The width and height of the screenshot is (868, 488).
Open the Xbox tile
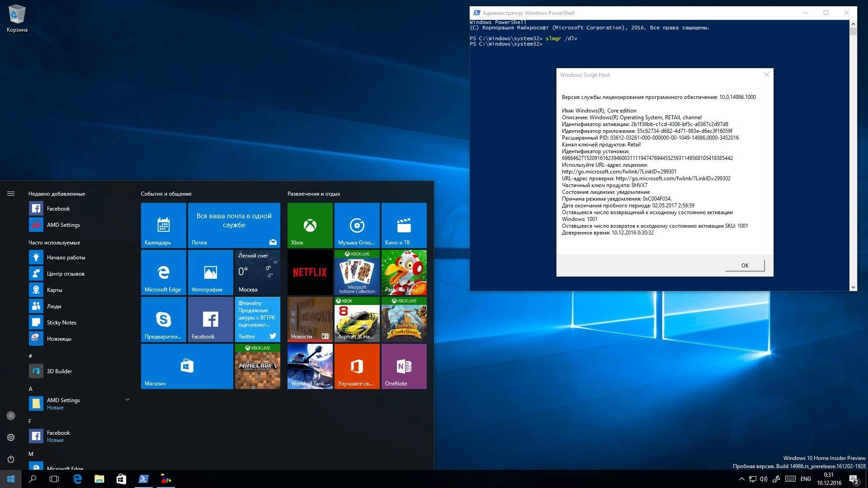pyautogui.click(x=310, y=225)
